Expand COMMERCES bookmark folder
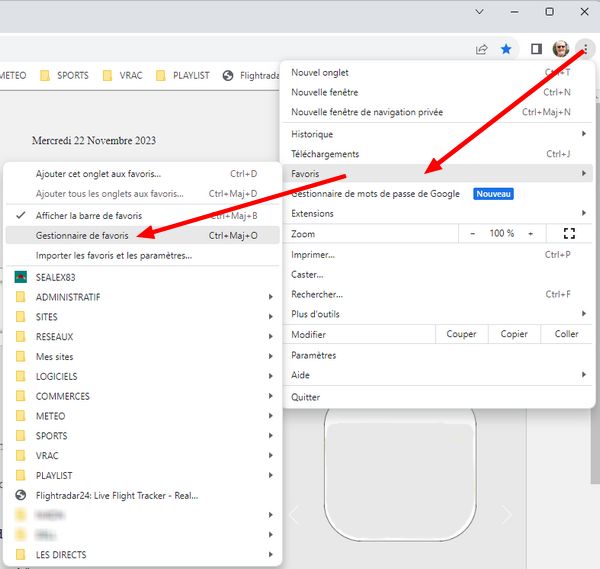This screenshot has width=600, height=569. pyautogui.click(x=142, y=396)
